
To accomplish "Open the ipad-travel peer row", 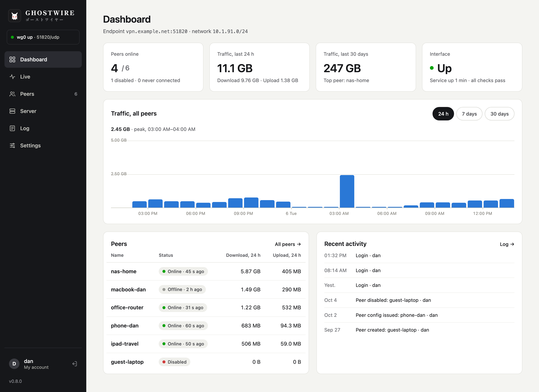I will tap(206, 344).
